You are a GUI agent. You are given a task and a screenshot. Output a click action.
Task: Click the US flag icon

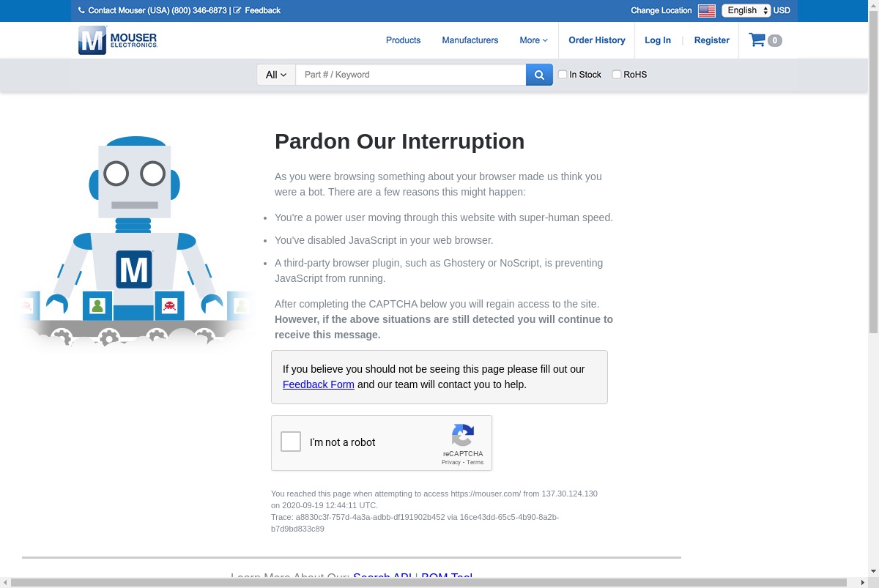(706, 11)
